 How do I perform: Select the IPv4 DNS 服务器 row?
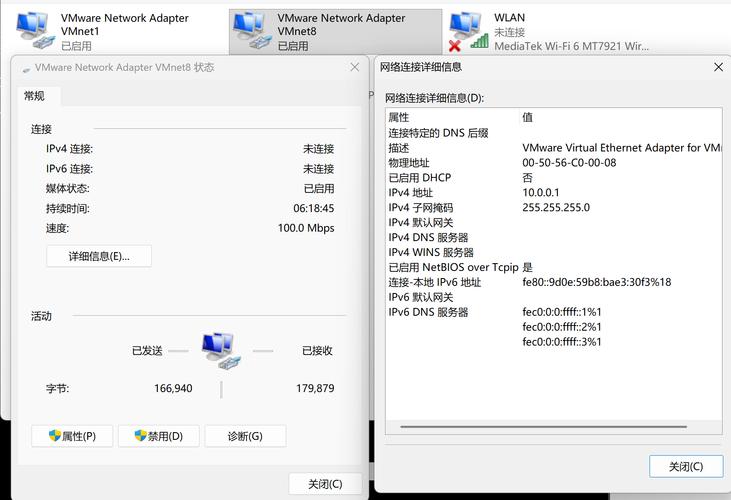tap(554, 237)
